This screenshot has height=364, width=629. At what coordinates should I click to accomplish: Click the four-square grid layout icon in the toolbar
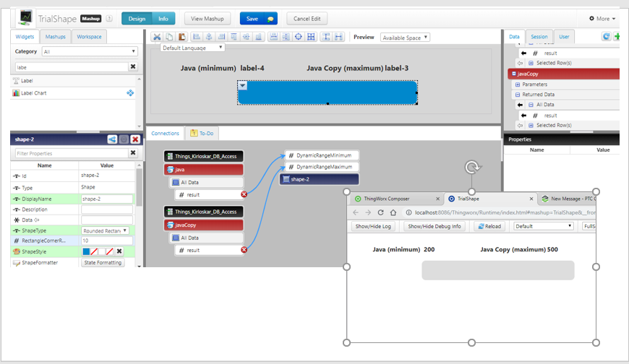click(311, 37)
